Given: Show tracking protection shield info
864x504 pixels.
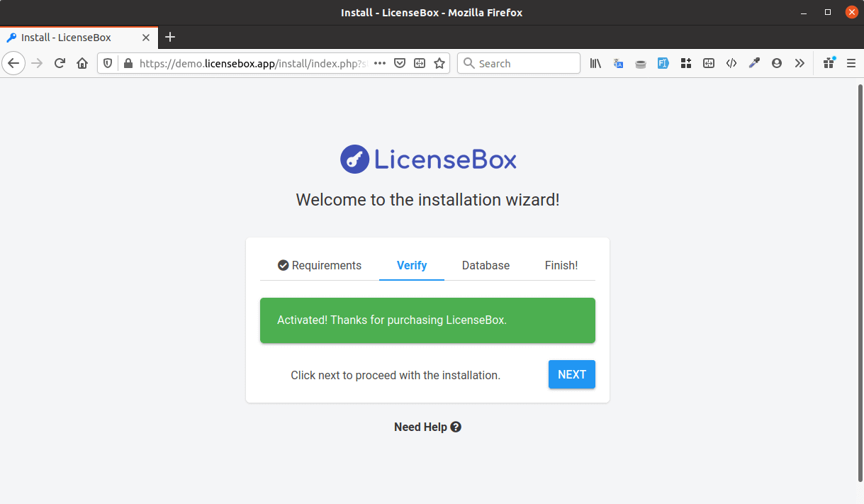Looking at the screenshot, I should click(108, 63).
